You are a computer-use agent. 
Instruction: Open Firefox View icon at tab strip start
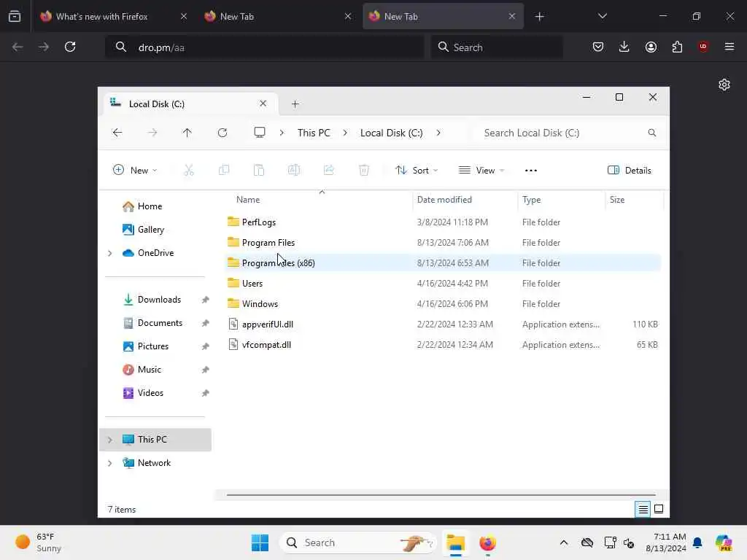[x=15, y=16]
